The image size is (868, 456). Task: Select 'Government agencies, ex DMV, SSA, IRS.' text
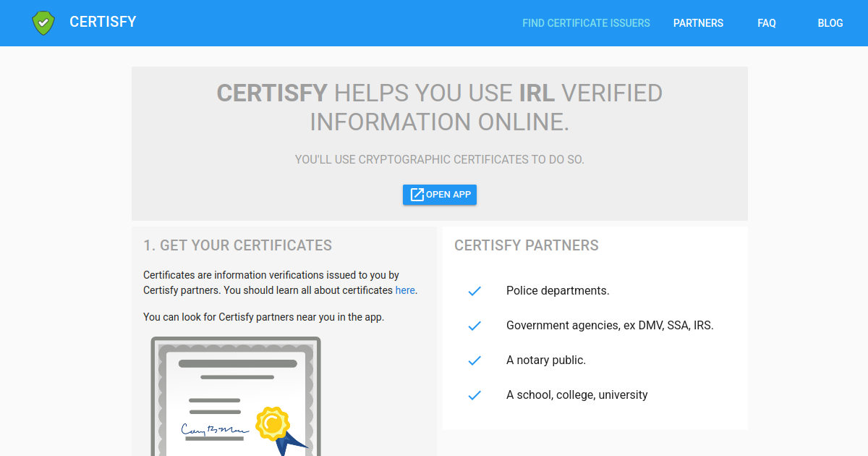coord(610,326)
